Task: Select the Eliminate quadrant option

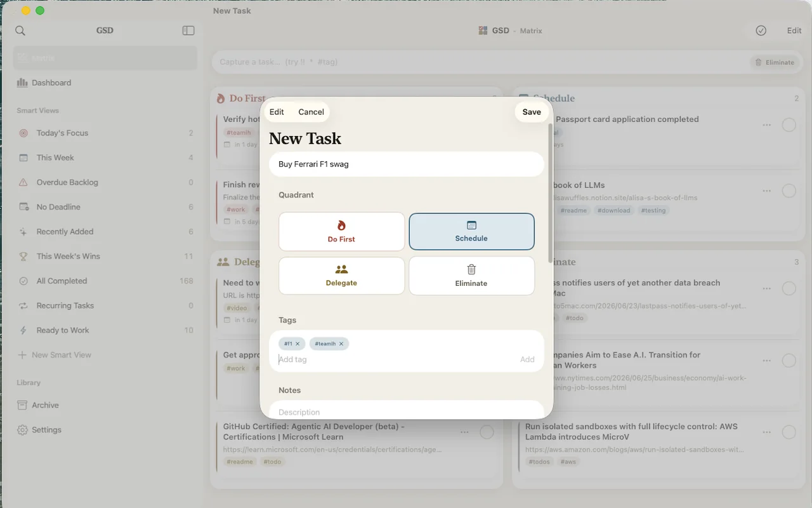Action: pyautogui.click(x=471, y=276)
